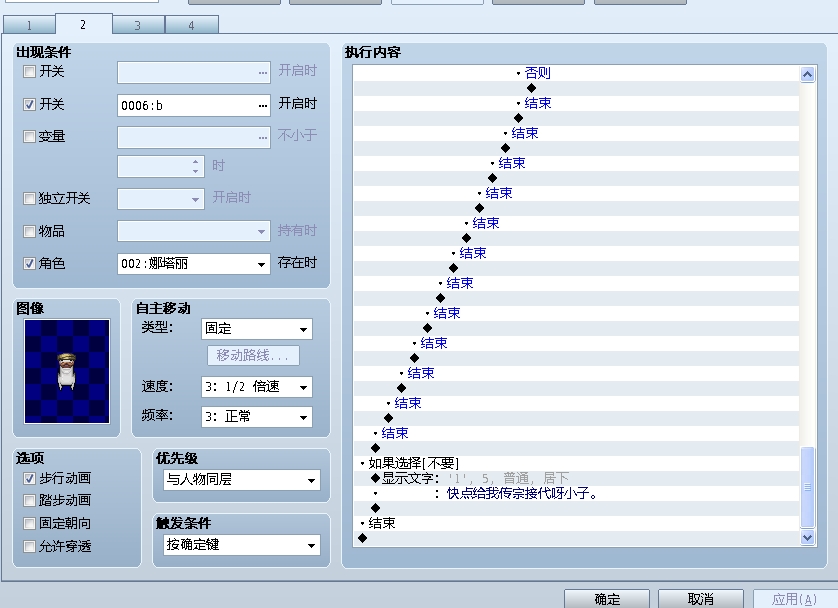Screen dimensions: 838x608
Task: Click the vertical scrollbar thumb in execution list
Action: (808, 487)
